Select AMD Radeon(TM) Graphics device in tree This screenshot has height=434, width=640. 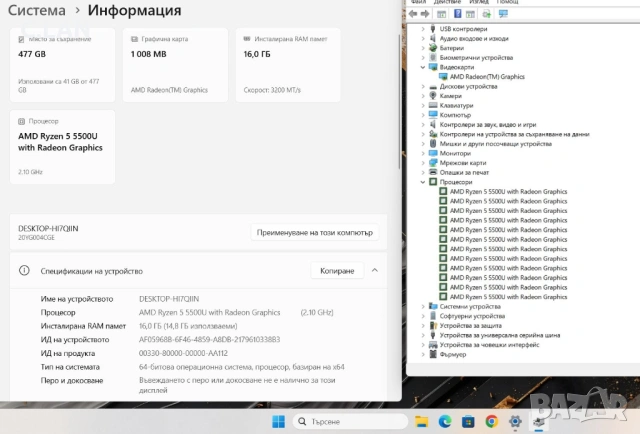pyautogui.click(x=486, y=77)
